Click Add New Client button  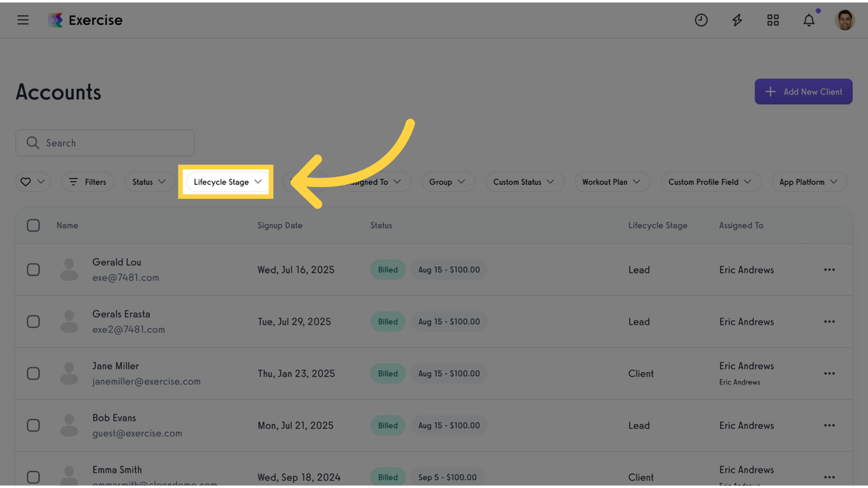[x=803, y=91]
